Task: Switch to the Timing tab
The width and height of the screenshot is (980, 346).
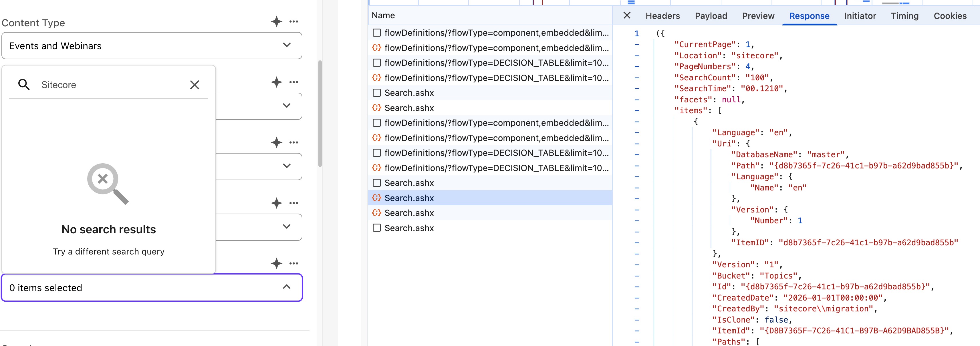Action: pyautogui.click(x=905, y=16)
